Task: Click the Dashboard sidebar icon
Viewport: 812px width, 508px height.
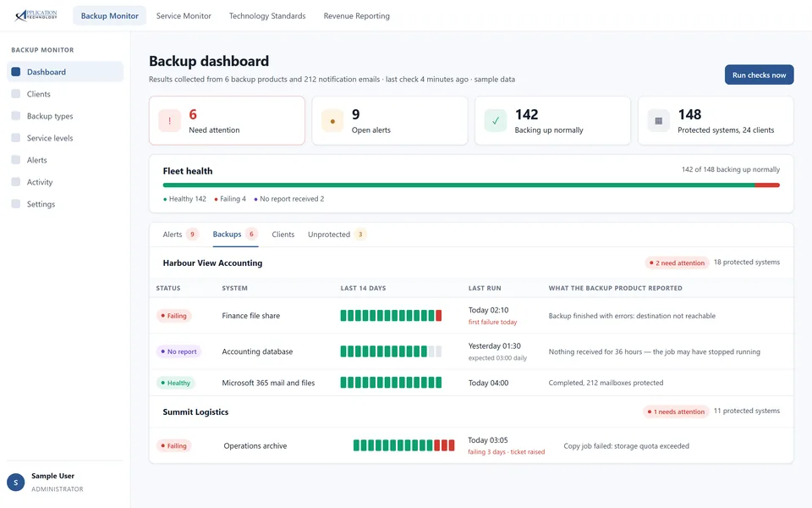Action: click(16, 72)
